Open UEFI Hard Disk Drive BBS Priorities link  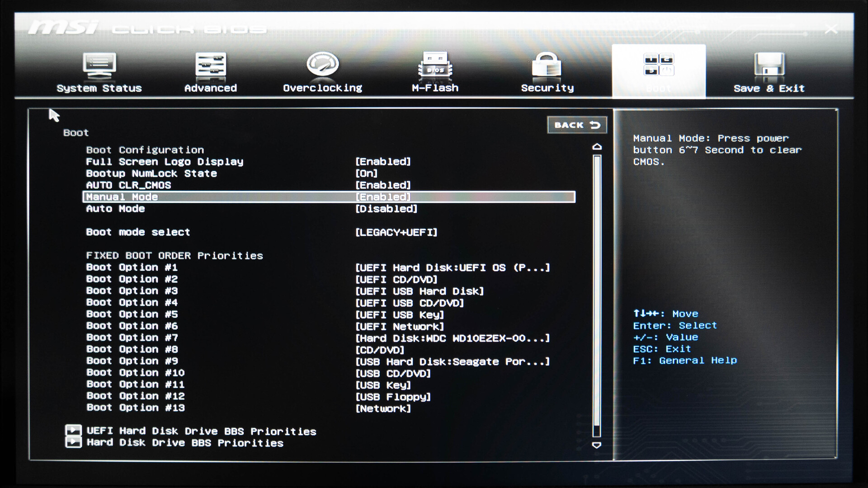point(201,431)
